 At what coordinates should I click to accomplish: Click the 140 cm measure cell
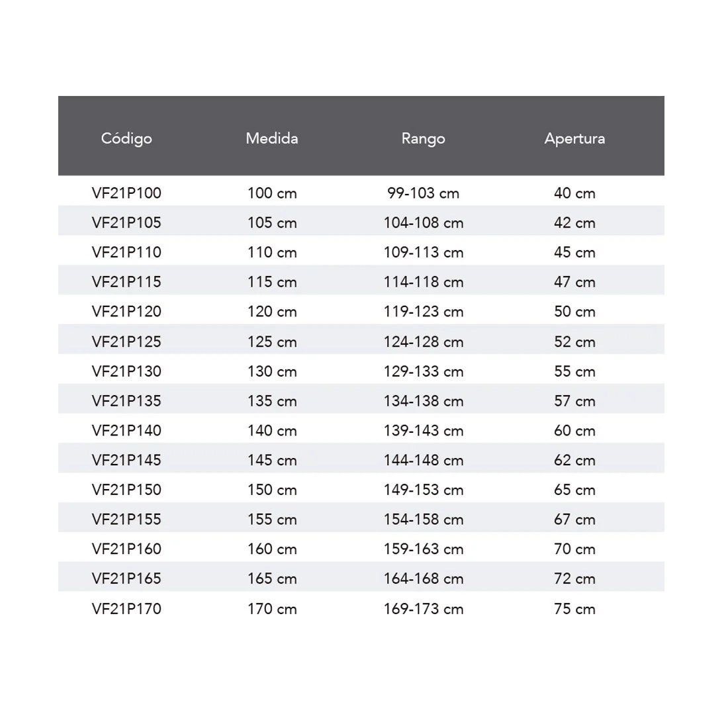tap(272, 431)
